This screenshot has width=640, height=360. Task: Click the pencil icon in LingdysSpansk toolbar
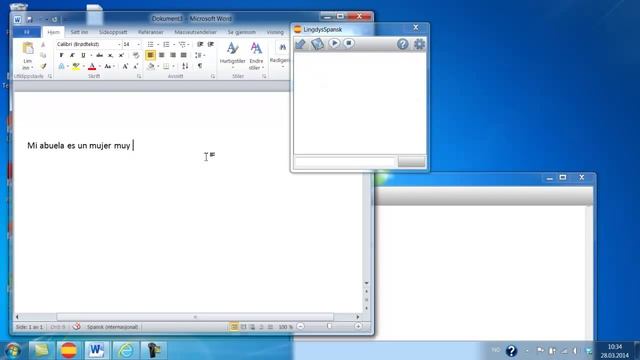[x=301, y=44]
